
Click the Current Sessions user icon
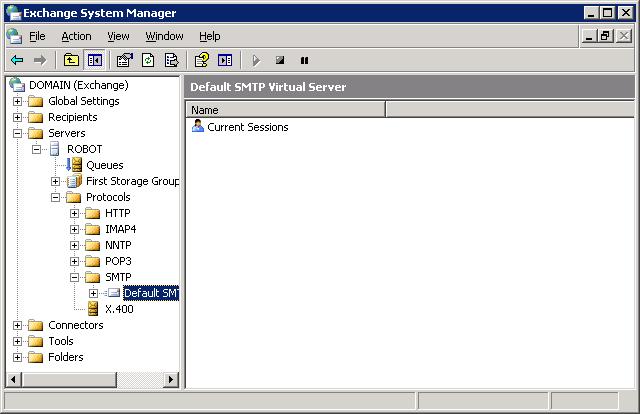198,126
